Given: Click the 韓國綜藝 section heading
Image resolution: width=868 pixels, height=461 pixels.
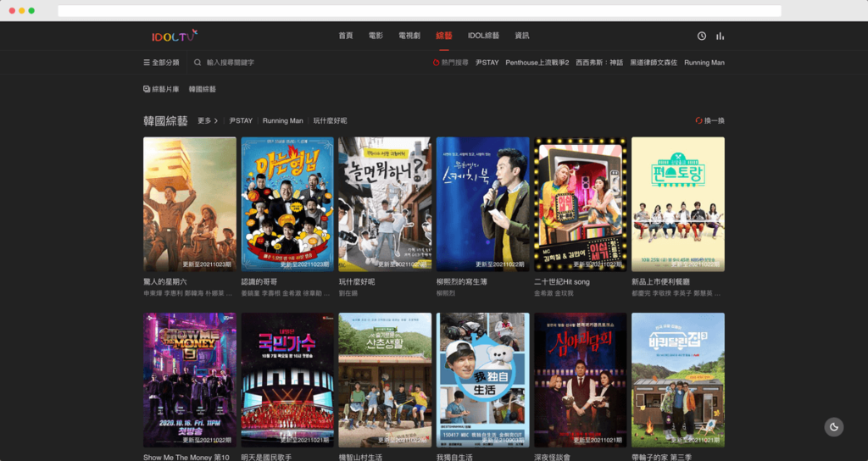Looking at the screenshot, I should pyautogui.click(x=165, y=120).
